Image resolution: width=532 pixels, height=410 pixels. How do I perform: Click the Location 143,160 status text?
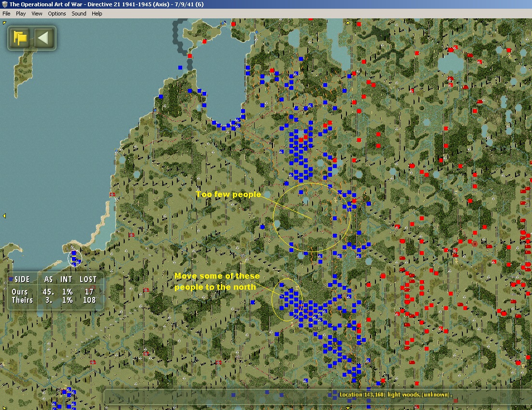pyautogui.click(x=396, y=395)
